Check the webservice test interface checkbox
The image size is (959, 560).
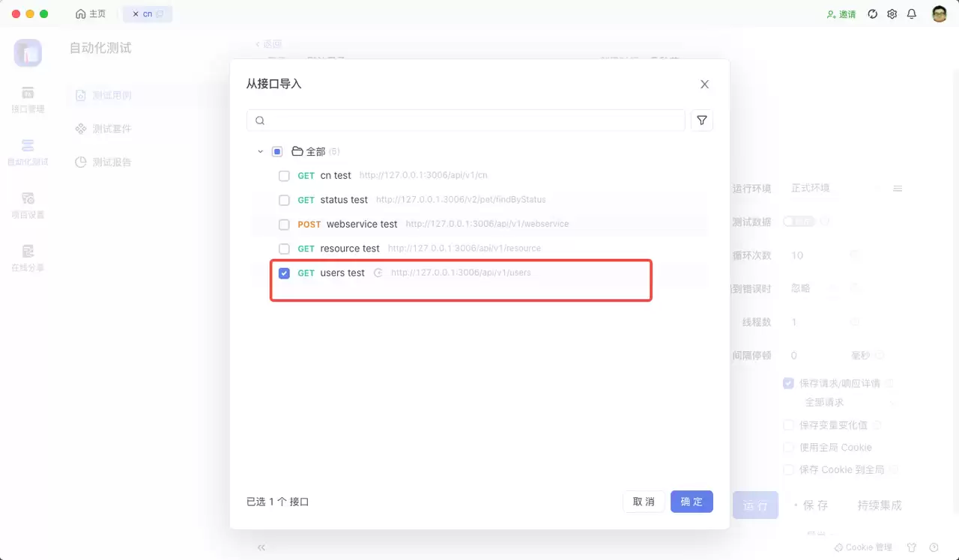tap(284, 225)
